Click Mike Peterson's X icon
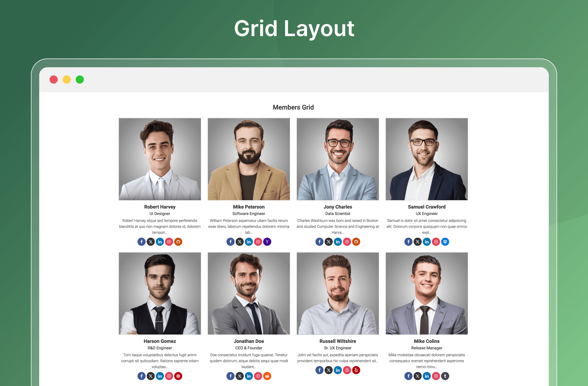This screenshot has width=588, height=386. [240, 242]
